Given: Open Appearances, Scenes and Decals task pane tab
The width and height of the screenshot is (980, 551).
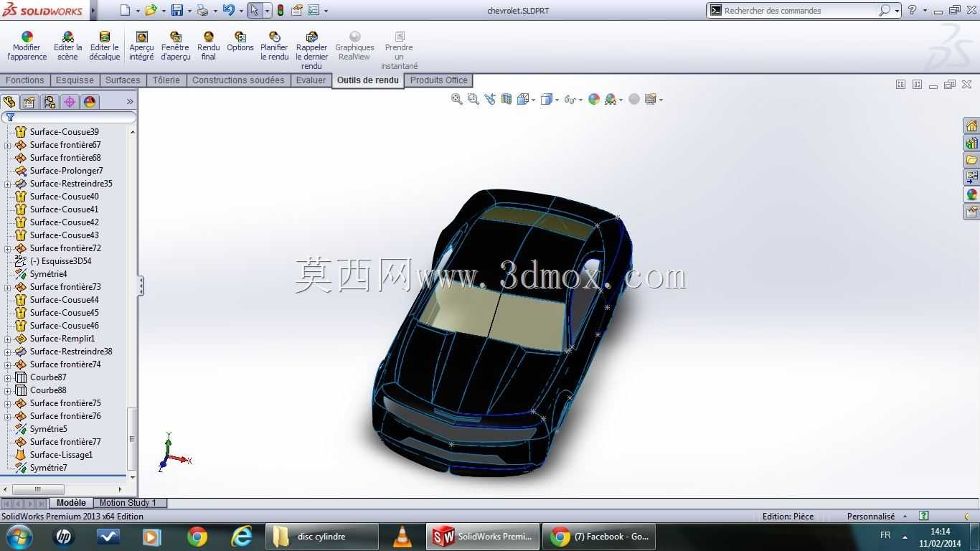Looking at the screenshot, I should coord(971,194).
